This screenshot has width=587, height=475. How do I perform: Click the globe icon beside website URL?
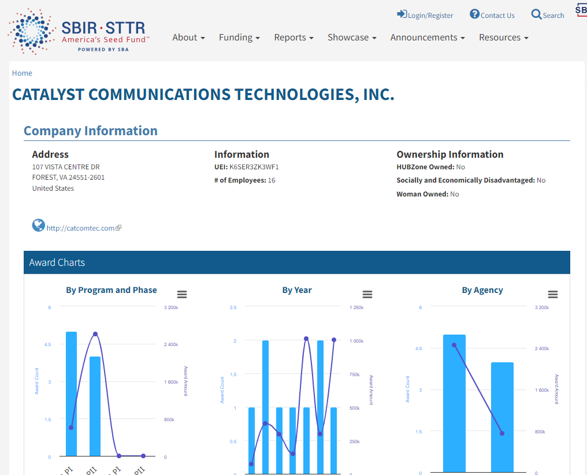coord(38,225)
